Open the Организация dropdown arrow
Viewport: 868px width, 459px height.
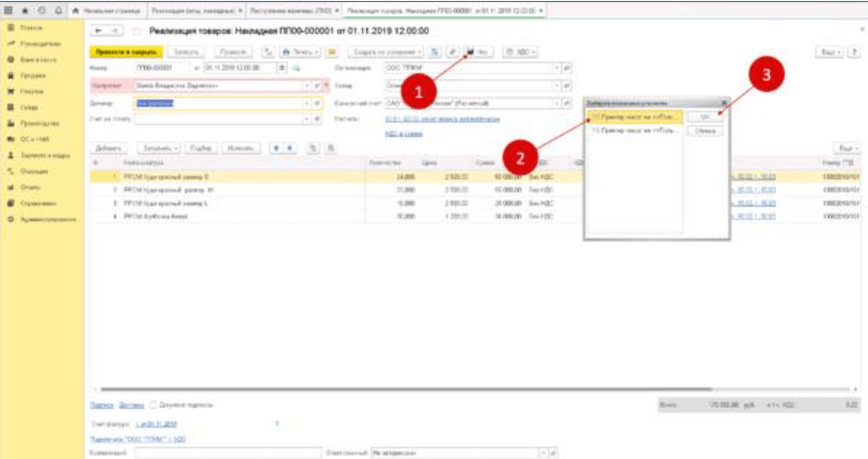coord(556,68)
